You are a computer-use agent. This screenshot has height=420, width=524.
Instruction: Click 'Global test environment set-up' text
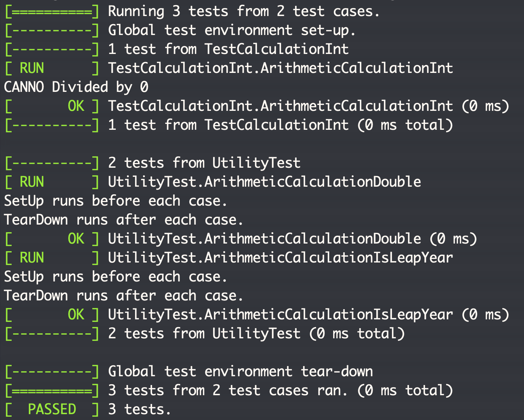click(x=231, y=30)
